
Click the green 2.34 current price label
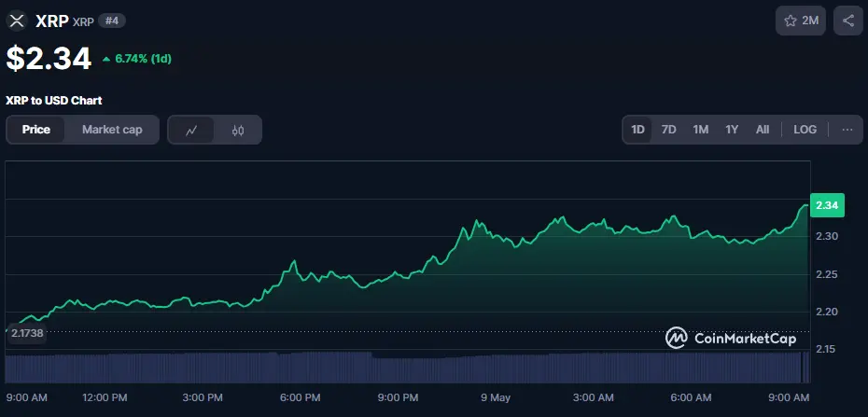(827, 206)
